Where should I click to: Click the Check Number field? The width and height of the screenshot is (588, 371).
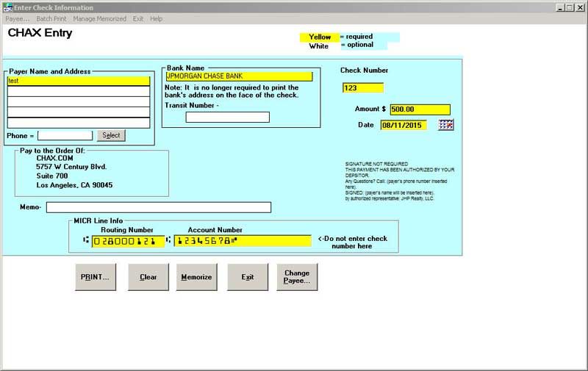(x=363, y=88)
